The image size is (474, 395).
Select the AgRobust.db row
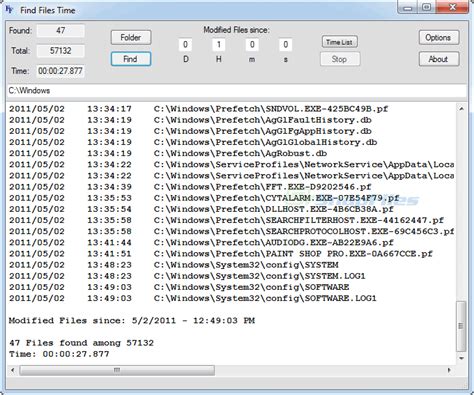tap(168, 153)
